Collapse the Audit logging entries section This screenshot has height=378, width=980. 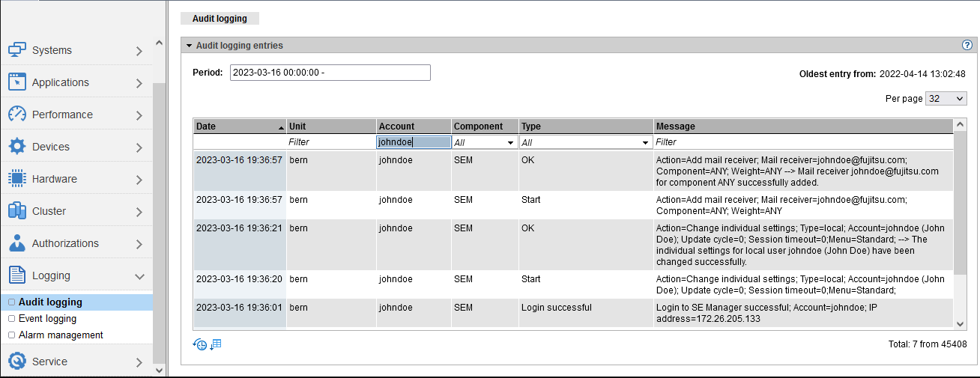[190, 46]
